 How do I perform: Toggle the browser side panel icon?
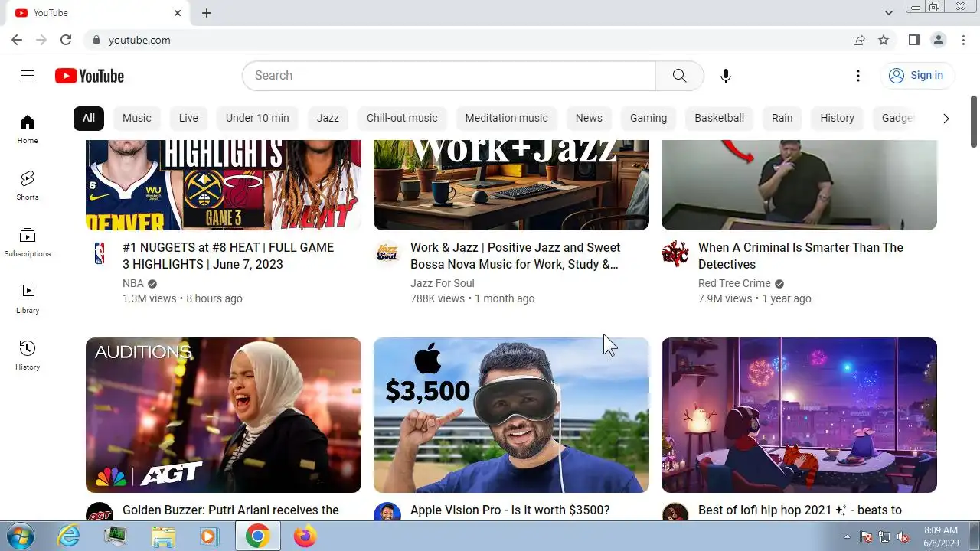point(913,40)
